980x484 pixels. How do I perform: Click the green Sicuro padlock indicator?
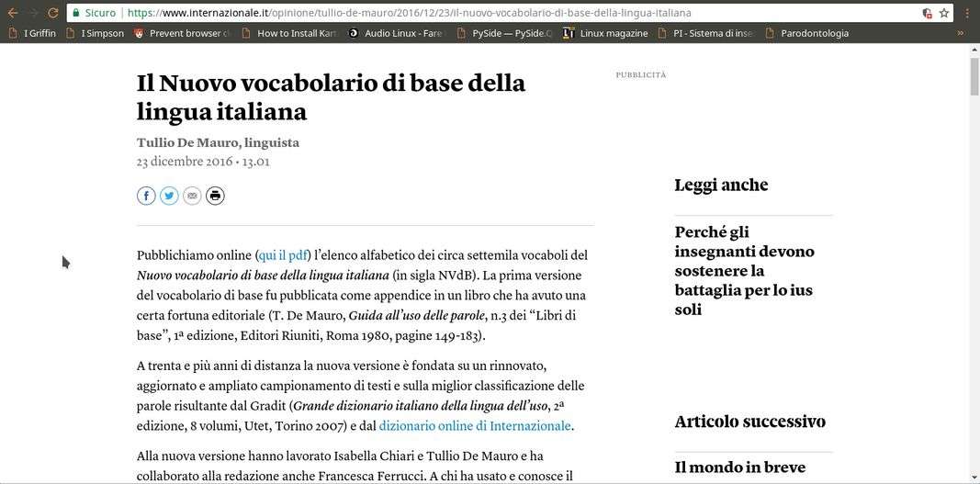(x=95, y=13)
